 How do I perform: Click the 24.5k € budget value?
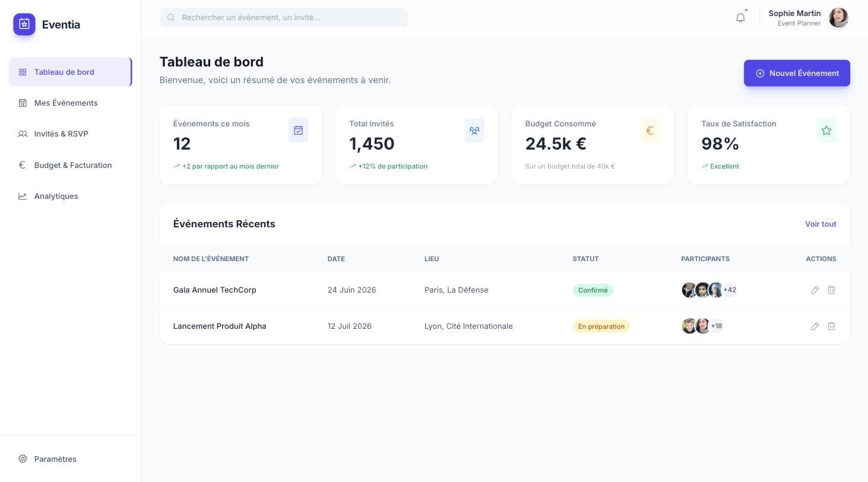point(556,144)
